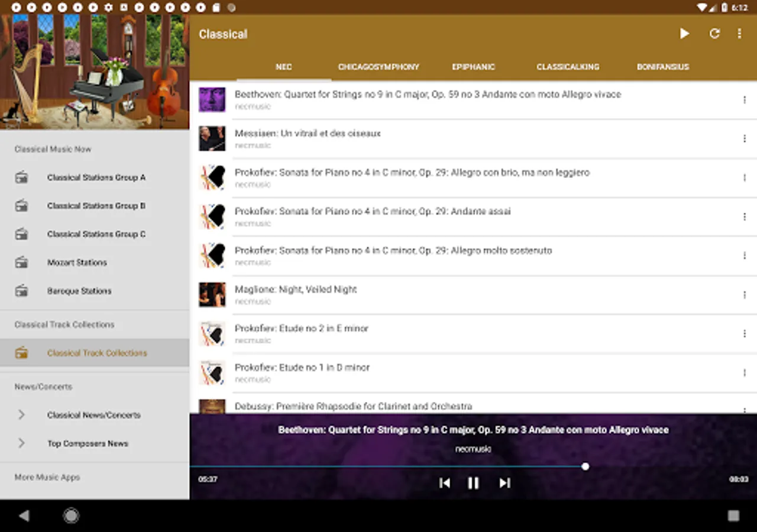The height and width of the screenshot is (532, 757).
Task: Tap the Android back button
Action: (x=24, y=516)
